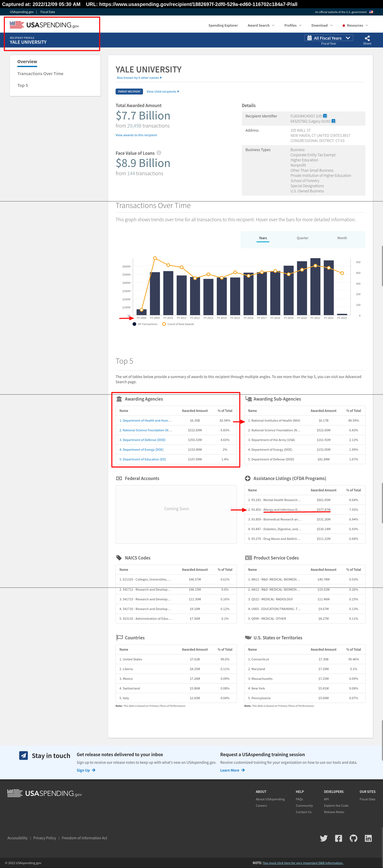The height and width of the screenshot is (868, 383).
Task: Expand the Profiles menu
Action: 293,25
